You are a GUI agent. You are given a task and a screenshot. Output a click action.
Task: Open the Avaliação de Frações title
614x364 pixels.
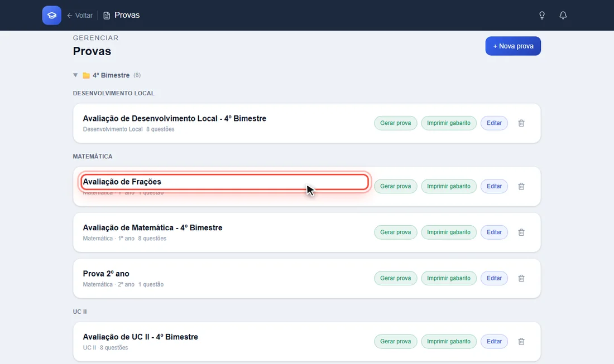point(122,182)
